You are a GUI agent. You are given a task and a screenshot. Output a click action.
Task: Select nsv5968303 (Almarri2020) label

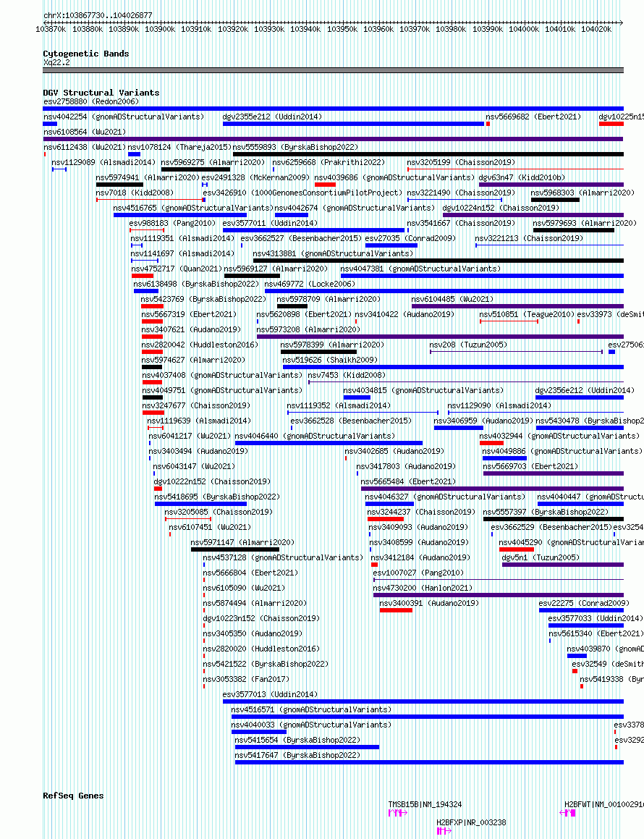point(582,193)
